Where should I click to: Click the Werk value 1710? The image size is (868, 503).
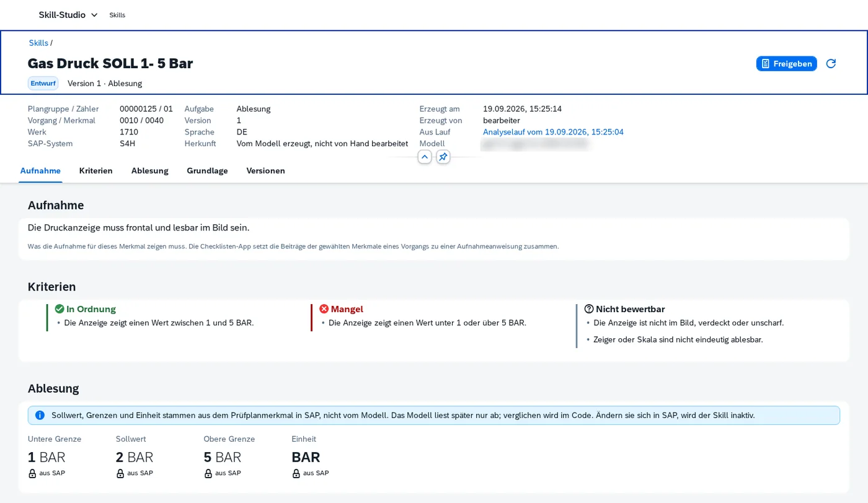[129, 132]
